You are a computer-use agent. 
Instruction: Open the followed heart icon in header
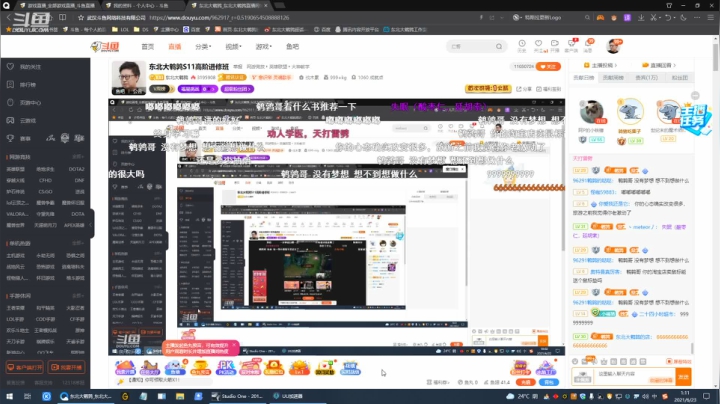click(539, 45)
